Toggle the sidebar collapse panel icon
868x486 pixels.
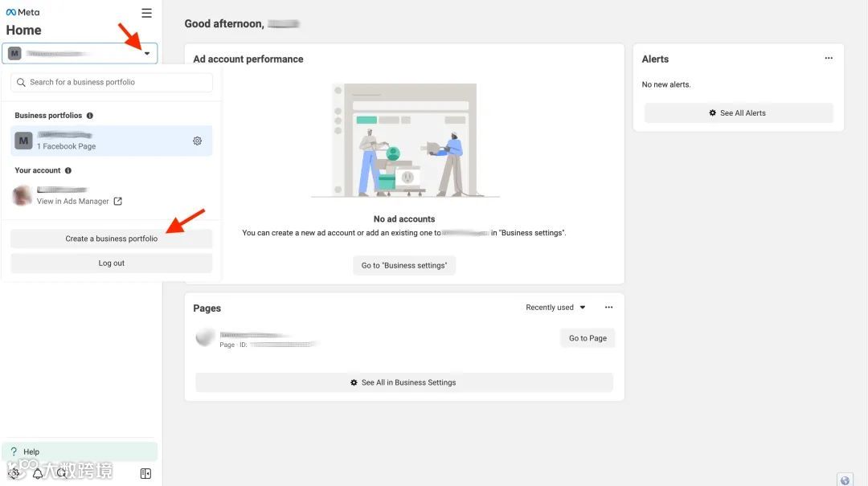(145, 473)
